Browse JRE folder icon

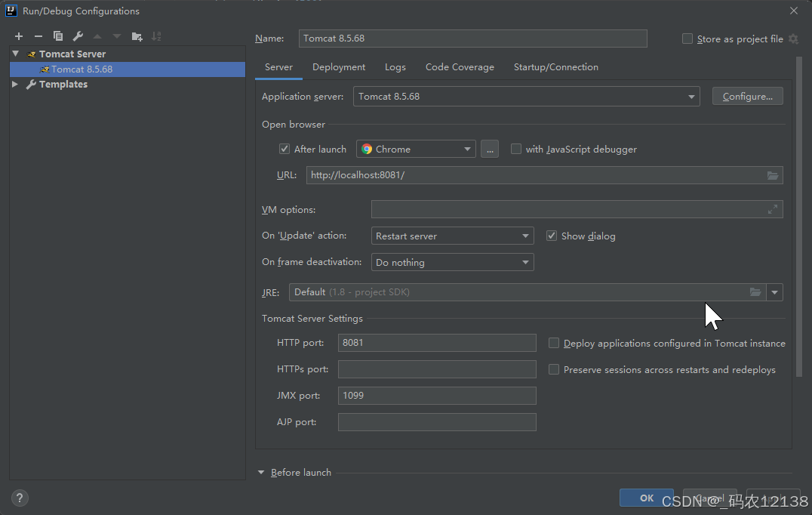[x=755, y=292]
